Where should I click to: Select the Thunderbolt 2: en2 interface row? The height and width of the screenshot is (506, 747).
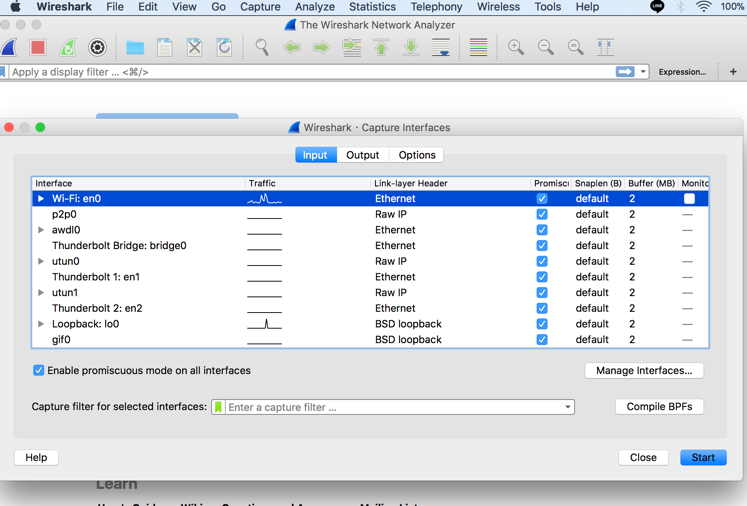click(x=370, y=308)
